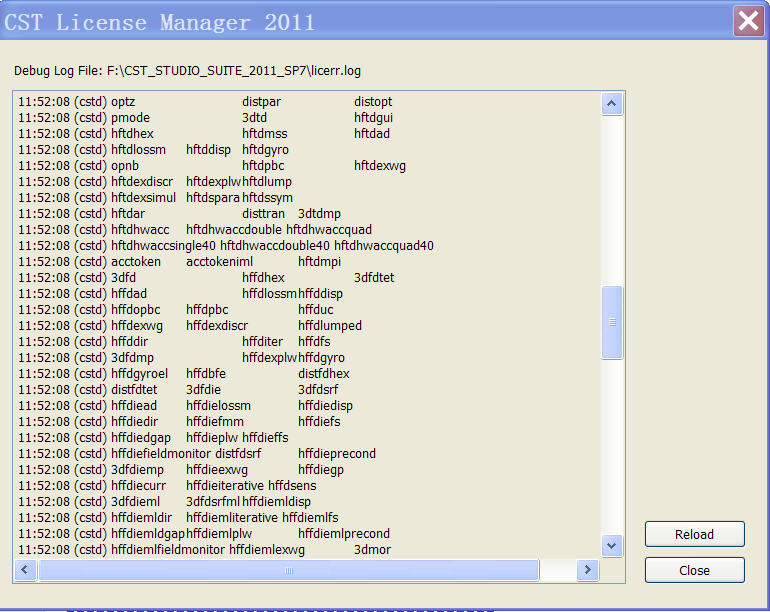This screenshot has height=612, width=770.
Task: Click the log entry 'optz'
Action: (123, 102)
